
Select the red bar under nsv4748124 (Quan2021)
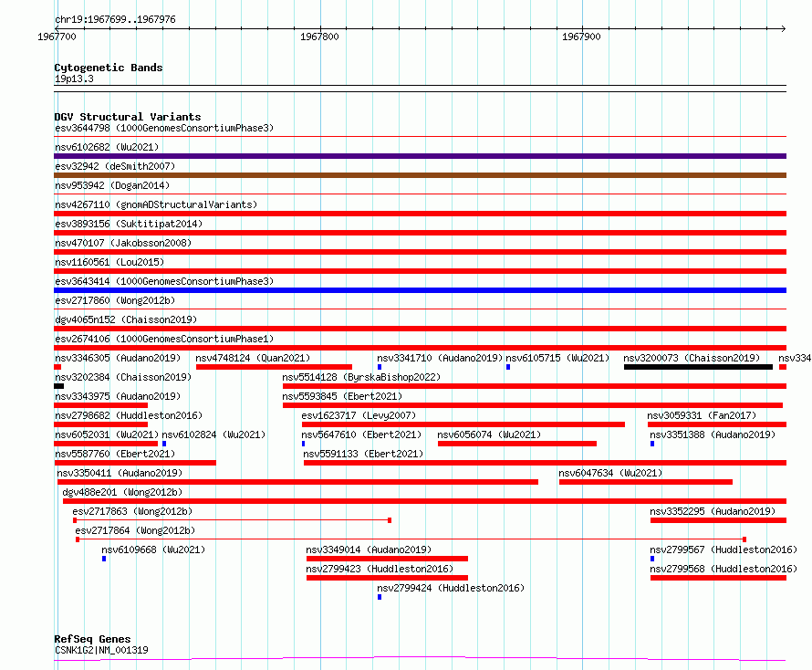274,367
